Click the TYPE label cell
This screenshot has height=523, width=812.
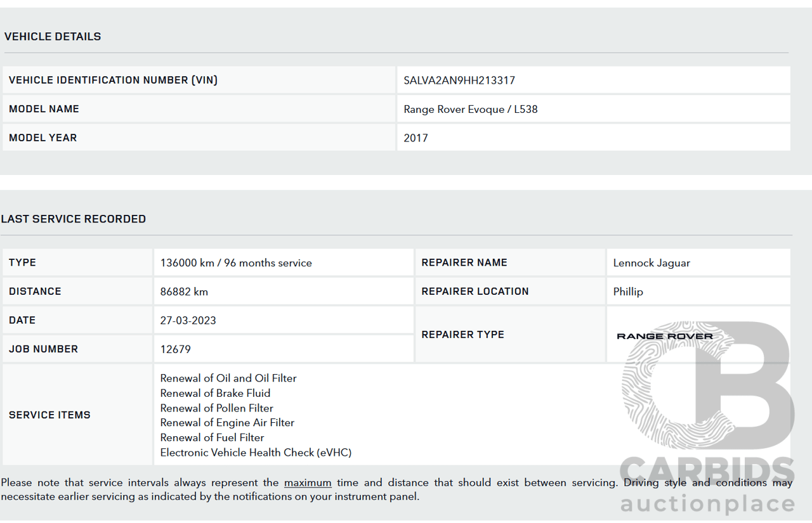point(77,262)
